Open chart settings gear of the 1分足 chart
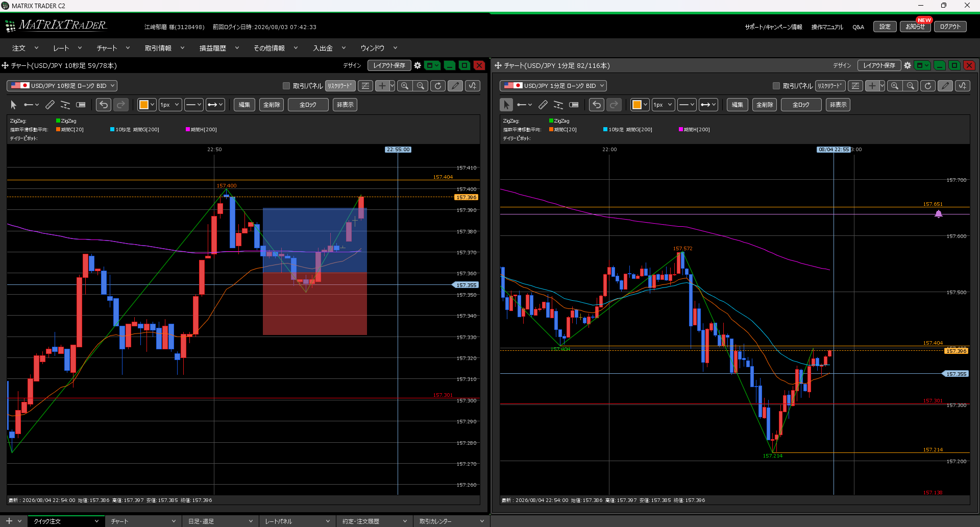Screen dimensions: 980x527 pyautogui.click(x=908, y=65)
